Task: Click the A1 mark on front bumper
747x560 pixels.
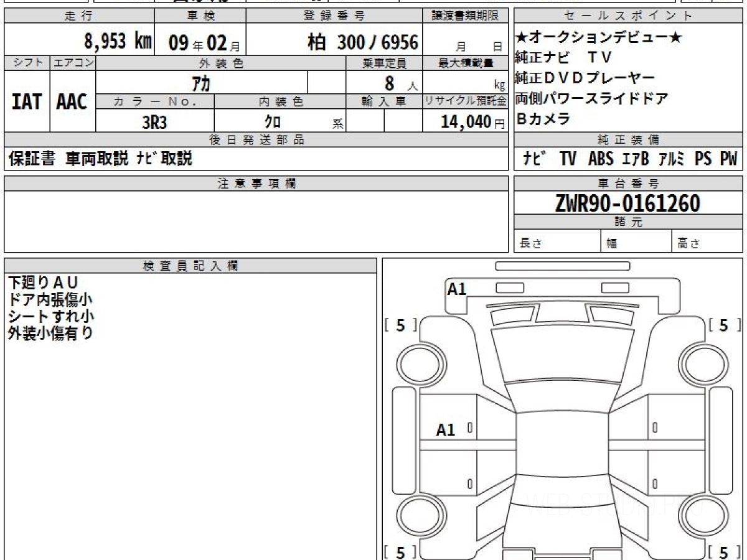Action: click(456, 289)
